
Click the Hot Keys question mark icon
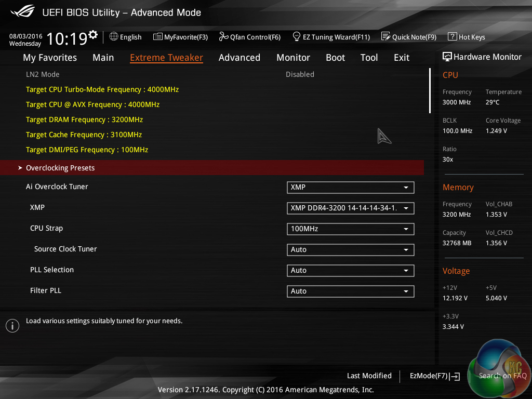coord(453,36)
